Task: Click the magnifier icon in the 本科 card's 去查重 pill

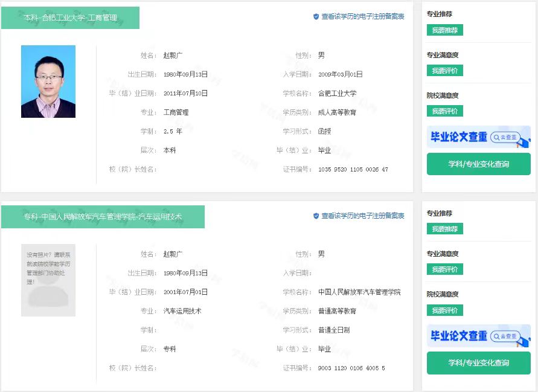Action: coord(497,137)
